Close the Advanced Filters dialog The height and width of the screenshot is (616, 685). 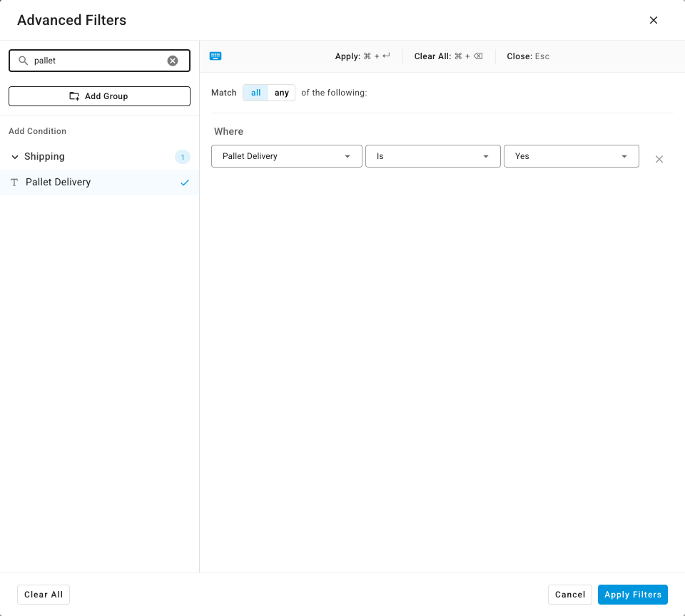pyautogui.click(x=653, y=20)
